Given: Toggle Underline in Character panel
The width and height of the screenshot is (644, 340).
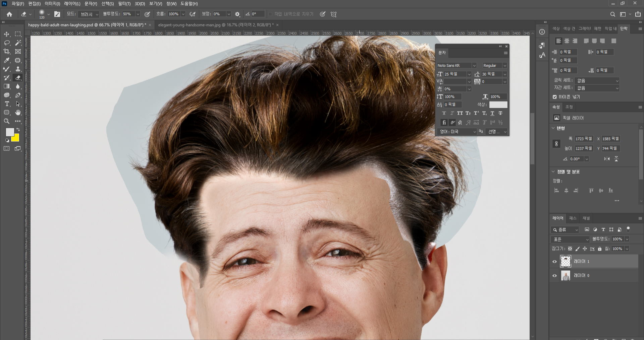Looking at the screenshot, I should coord(492,113).
